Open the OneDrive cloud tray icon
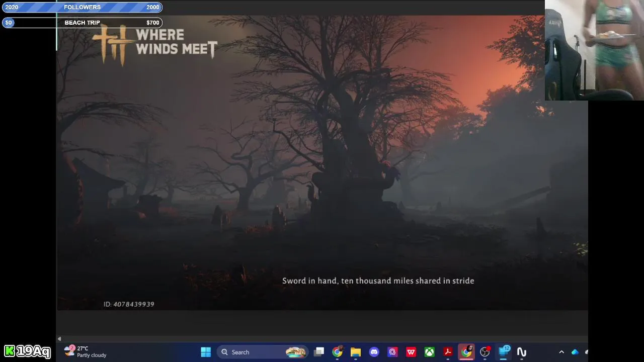The image size is (644, 362). (x=575, y=352)
